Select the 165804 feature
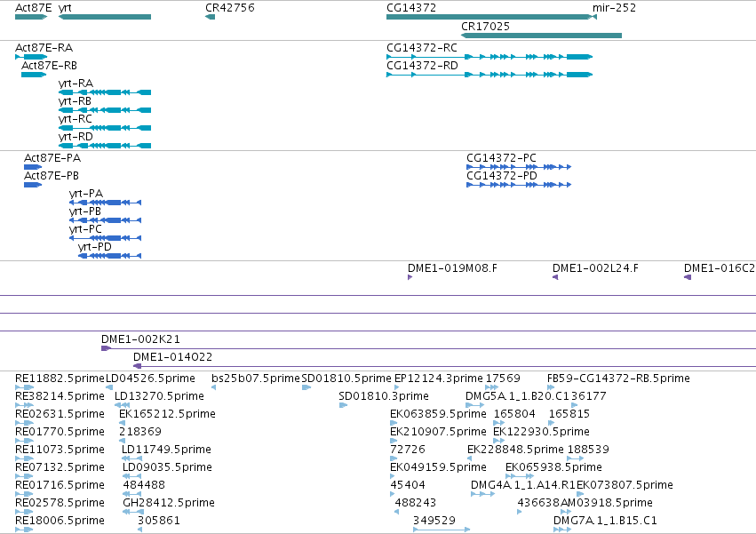Viewport: 756px width, 534px height. [x=499, y=423]
